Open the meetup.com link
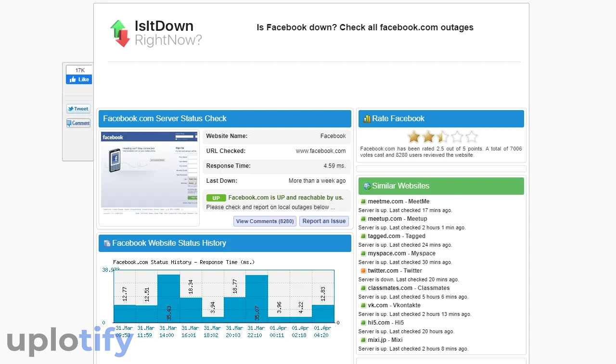Image resolution: width=616 pixels, height=364 pixels. click(385, 219)
